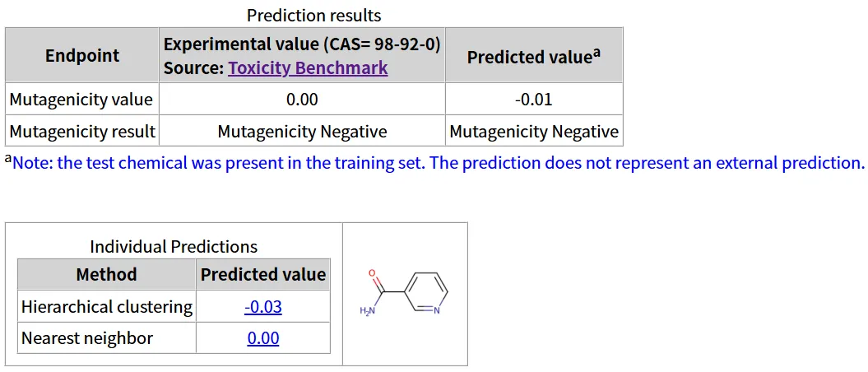Click the Experimental value CAS 98-92-0 header
Screen dimensions: 868x372
302,55
